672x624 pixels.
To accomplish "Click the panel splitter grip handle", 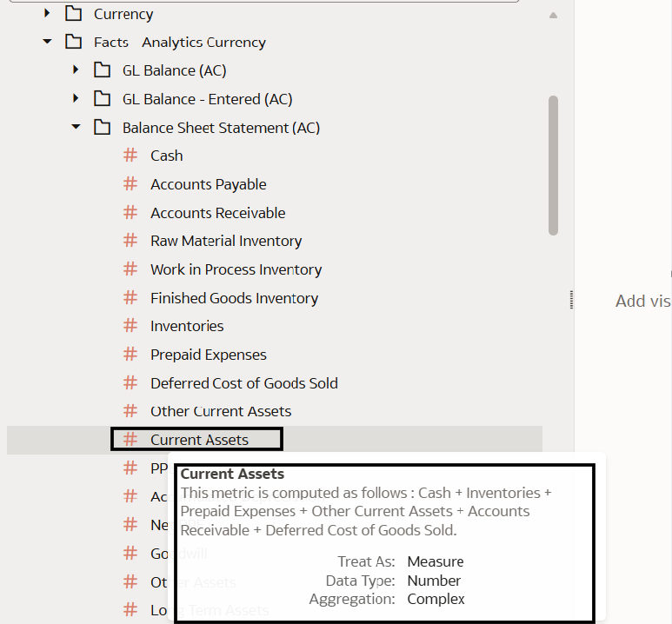I will [571, 300].
